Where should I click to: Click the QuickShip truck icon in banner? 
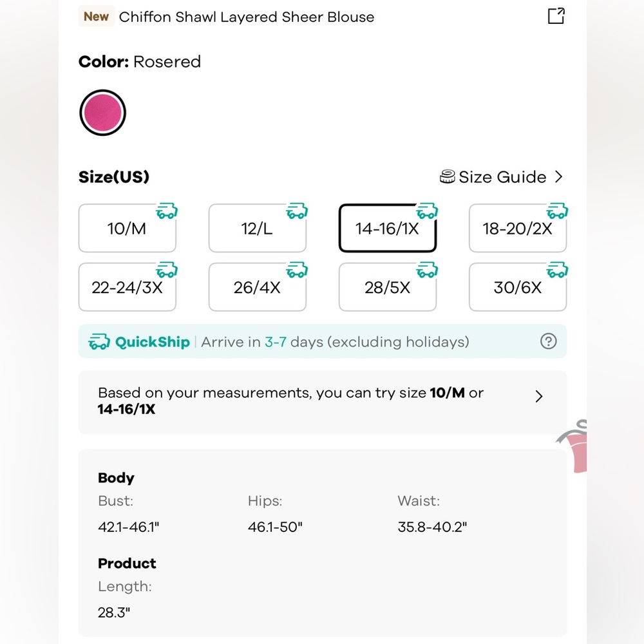pos(99,342)
